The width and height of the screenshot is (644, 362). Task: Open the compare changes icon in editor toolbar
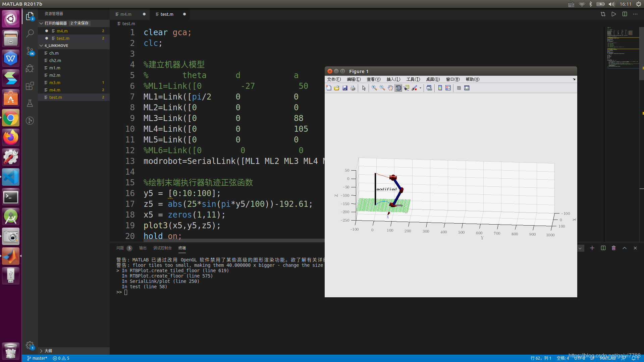(x=603, y=14)
